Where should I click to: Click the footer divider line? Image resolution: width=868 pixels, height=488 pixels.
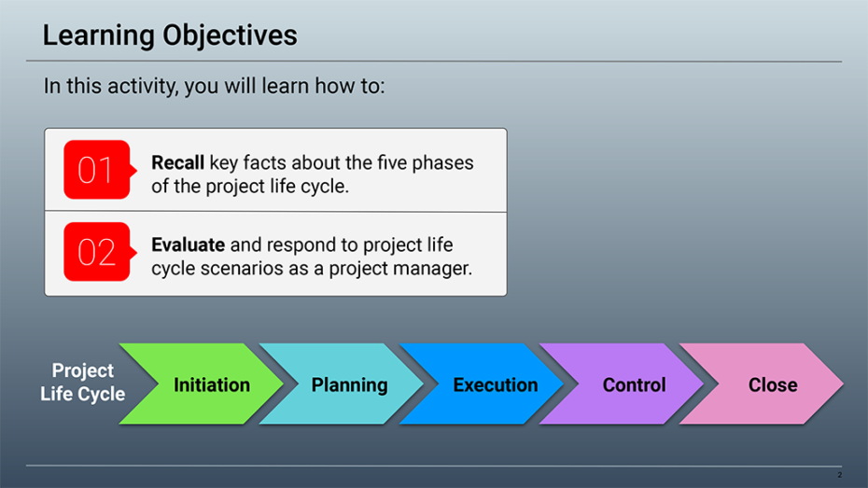[x=434, y=466]
